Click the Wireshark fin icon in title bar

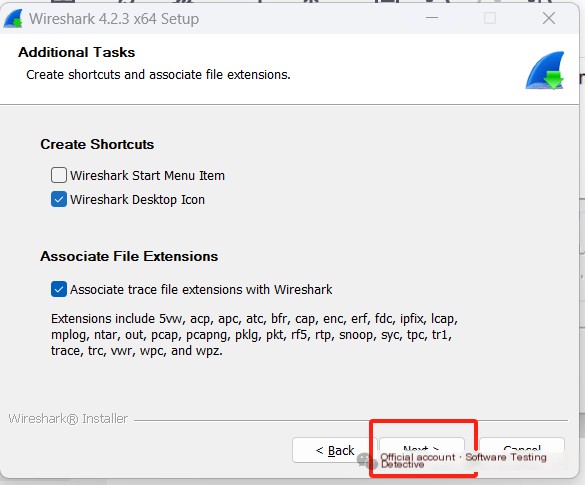[x=13, y=19]
